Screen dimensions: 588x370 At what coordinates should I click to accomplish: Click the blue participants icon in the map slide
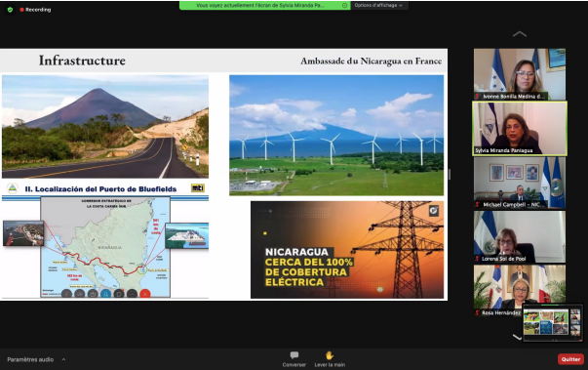(x=105, y=294)
